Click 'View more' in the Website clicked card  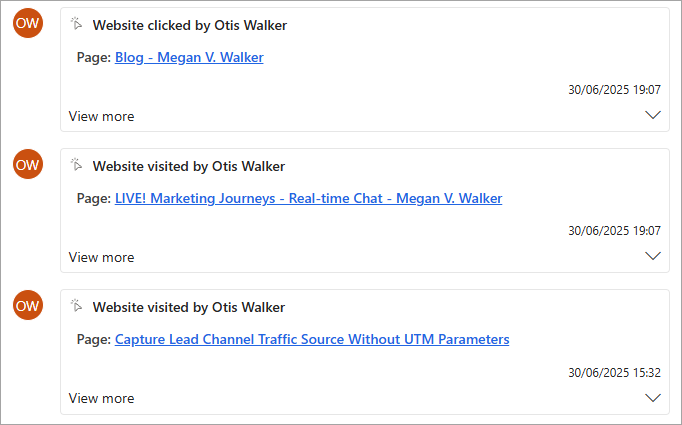[x=101, y=116]
